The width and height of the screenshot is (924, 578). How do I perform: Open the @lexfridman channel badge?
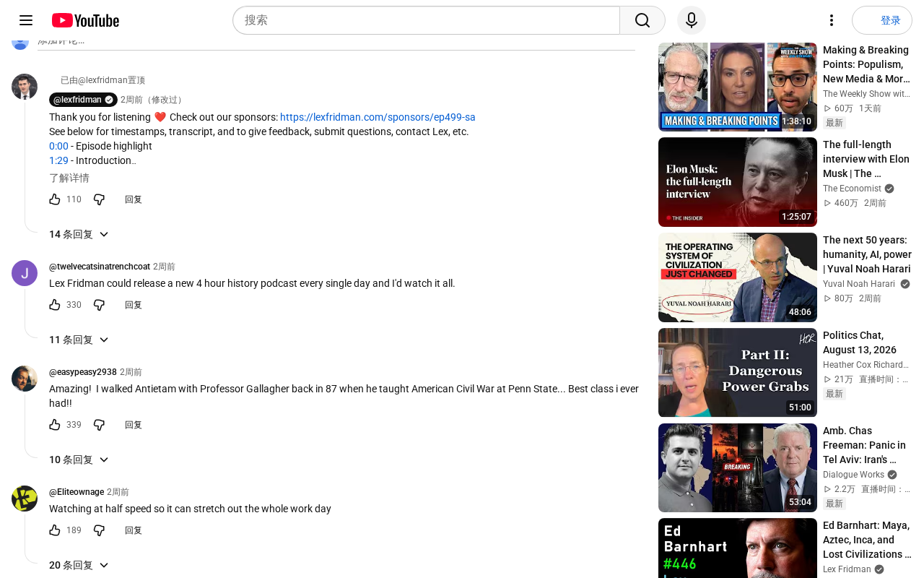[x=83, y=100]
